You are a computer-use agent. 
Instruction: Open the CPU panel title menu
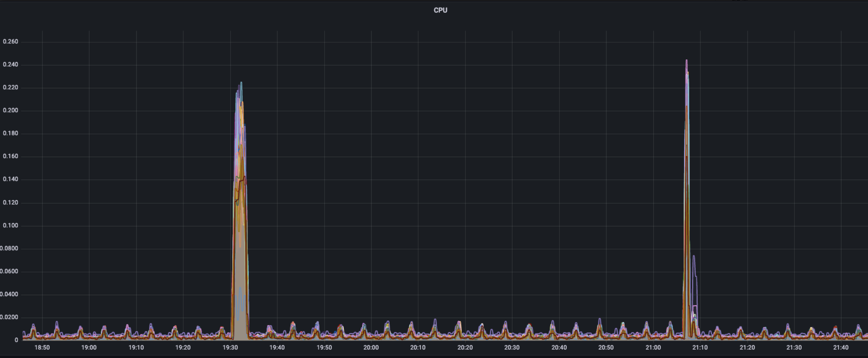point(440,10)
